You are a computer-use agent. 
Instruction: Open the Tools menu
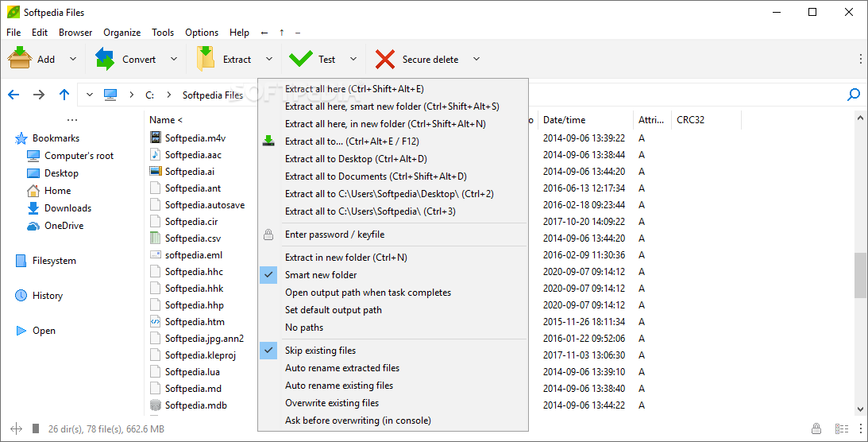click(x=163, y=32)
